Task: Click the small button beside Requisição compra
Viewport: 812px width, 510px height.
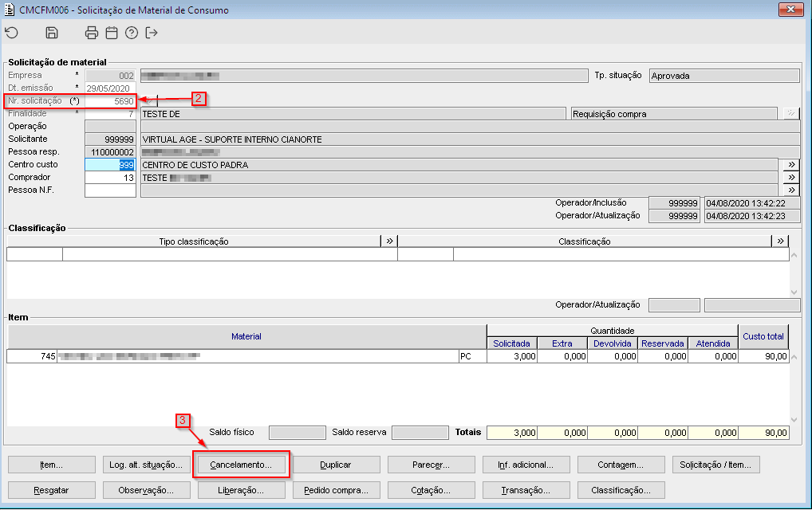Action: coord(790,113)
